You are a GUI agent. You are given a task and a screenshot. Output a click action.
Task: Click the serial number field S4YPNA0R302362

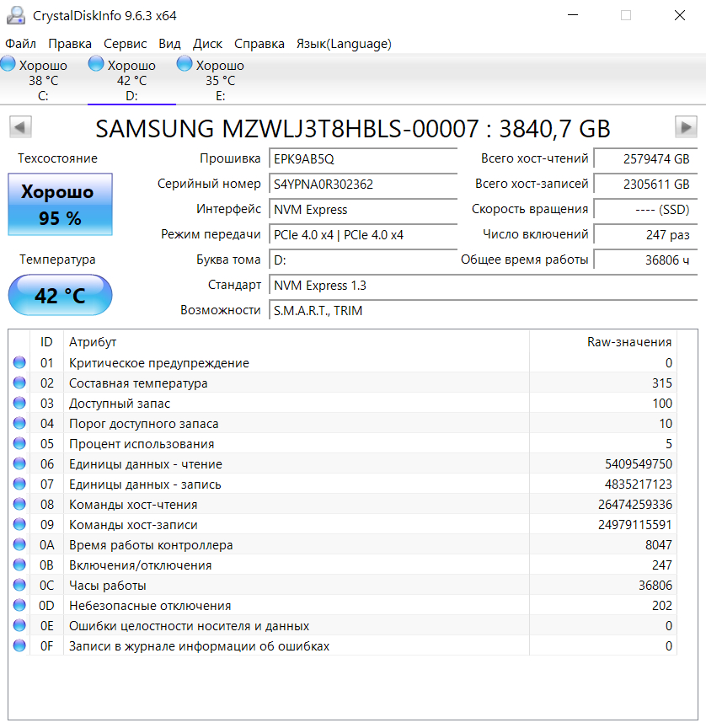click(363, 185)
